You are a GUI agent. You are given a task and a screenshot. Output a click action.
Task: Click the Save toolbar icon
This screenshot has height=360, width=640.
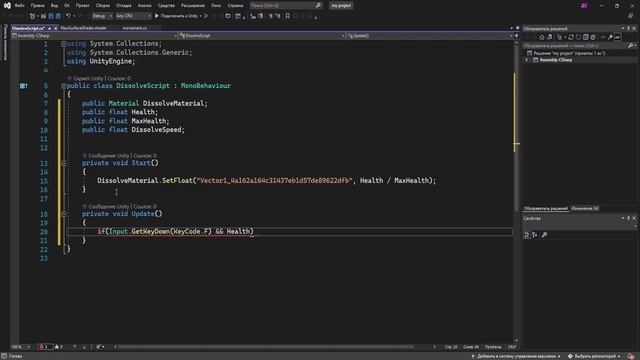pyautogui.click(x=51, y=16)
